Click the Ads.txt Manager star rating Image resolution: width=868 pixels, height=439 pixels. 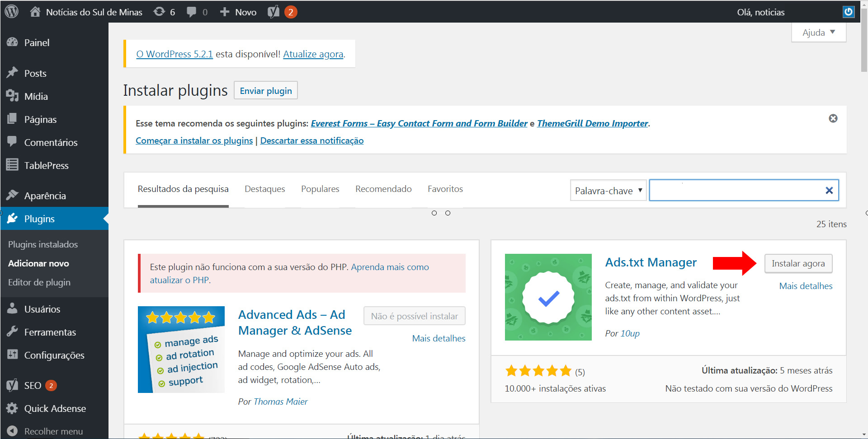pyautogui.click(x=538, y=371)
